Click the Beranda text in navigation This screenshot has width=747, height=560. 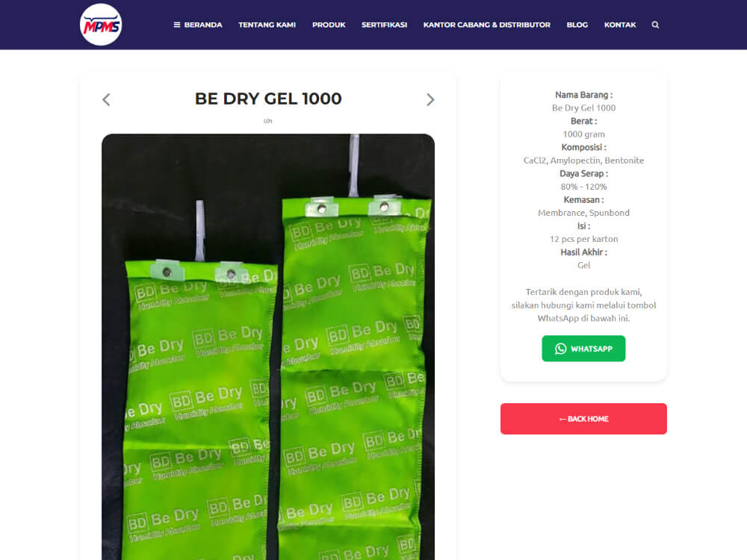[203, 25]
